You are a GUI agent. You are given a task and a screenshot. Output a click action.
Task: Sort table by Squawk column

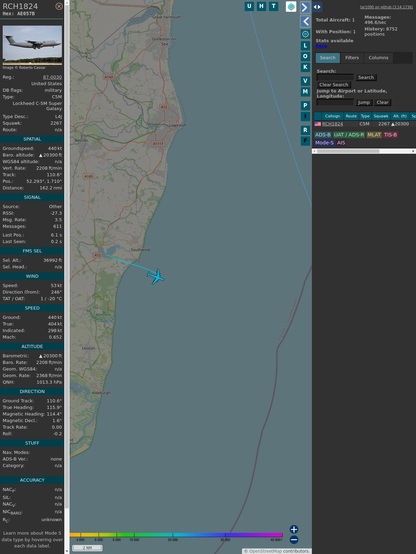coord(381,116)
